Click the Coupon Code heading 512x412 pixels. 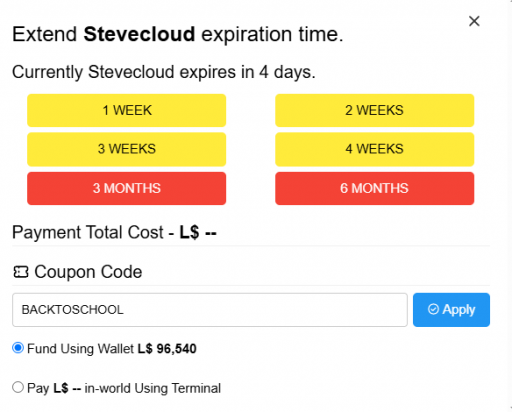click(88, 272)
